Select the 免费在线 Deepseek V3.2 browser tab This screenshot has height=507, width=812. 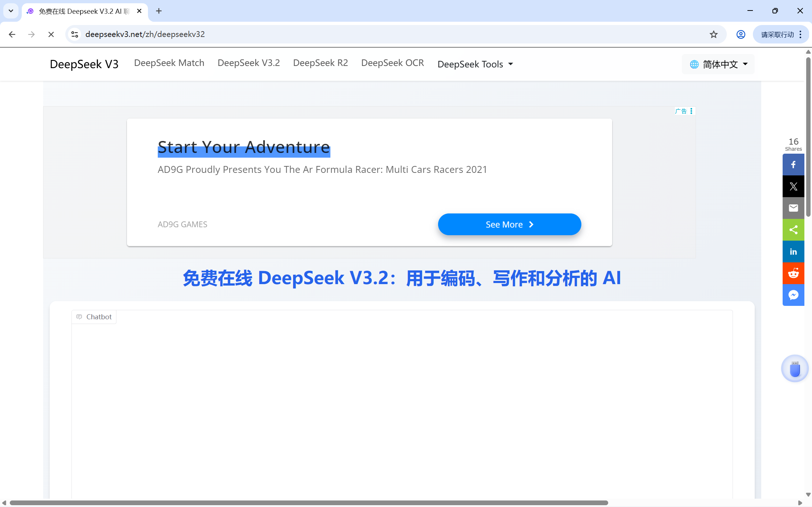(85, 11)
